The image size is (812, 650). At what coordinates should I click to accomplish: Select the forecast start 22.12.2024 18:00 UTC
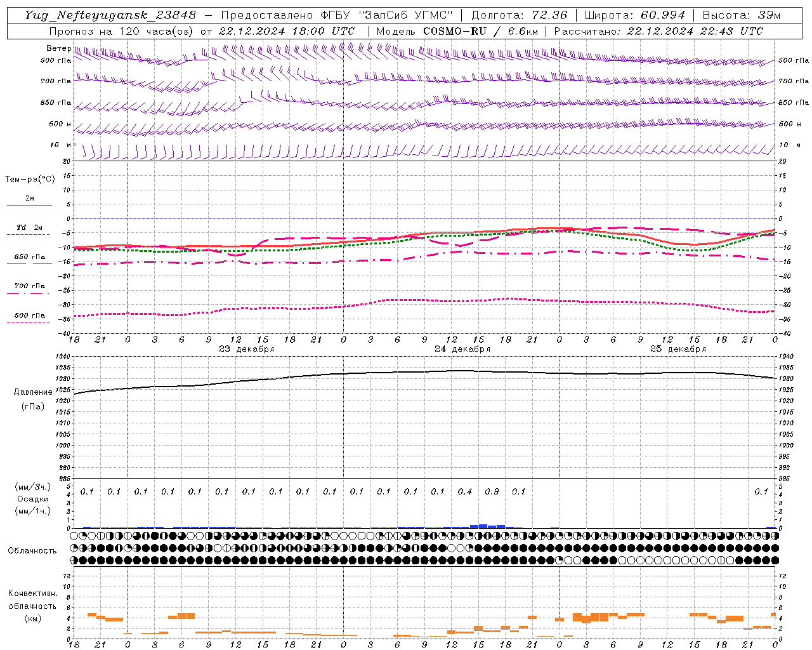[x=286, y=31]
